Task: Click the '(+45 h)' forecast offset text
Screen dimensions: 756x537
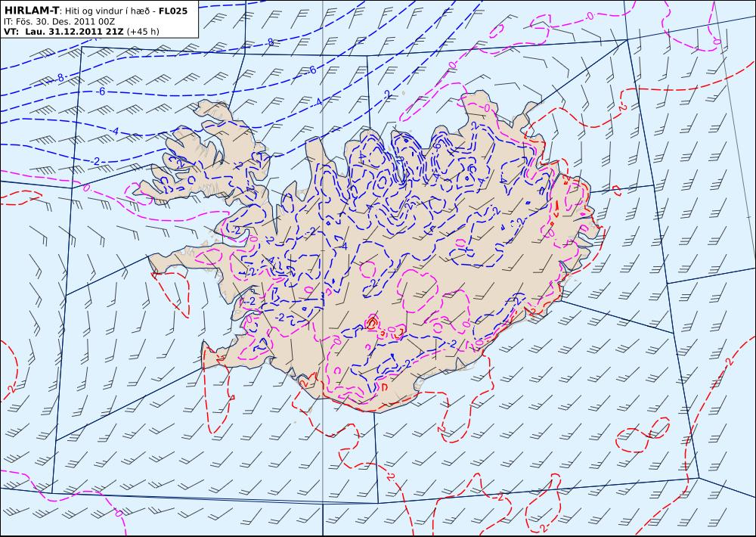Action: tap(143, 32)
